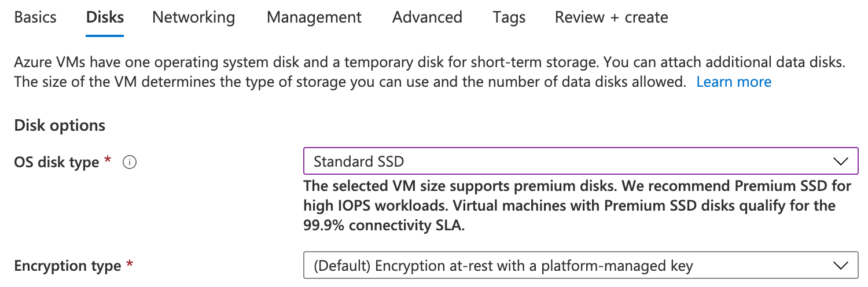Switch to the Advanced tab

tap(427, 17)
